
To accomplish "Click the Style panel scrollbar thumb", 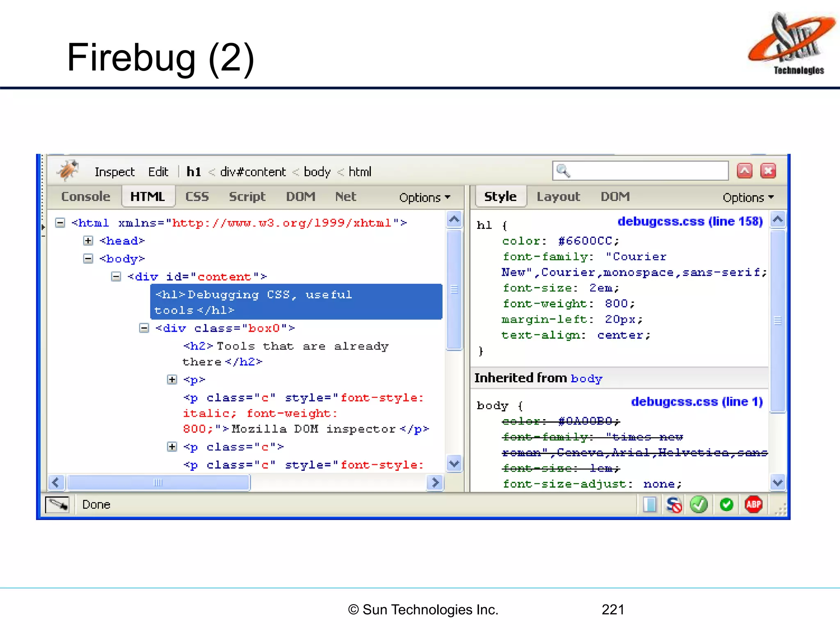I will [778, 321].
